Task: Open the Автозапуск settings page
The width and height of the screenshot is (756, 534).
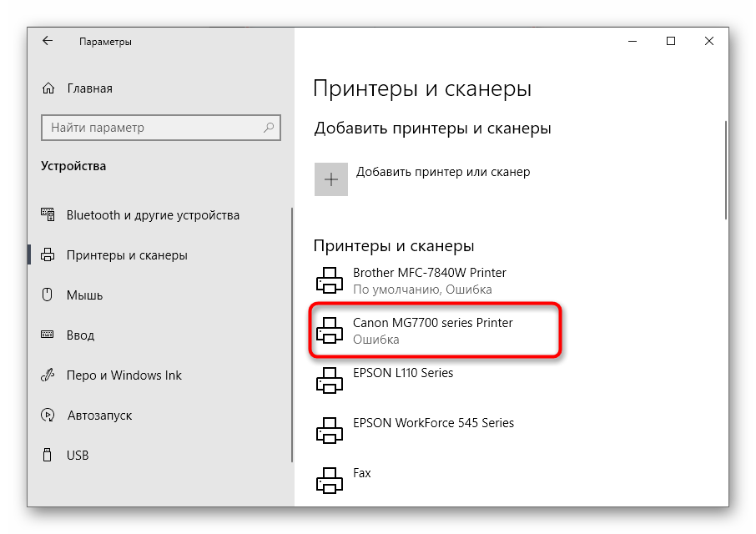Action: pyautogui.click(x=98, y=416)
